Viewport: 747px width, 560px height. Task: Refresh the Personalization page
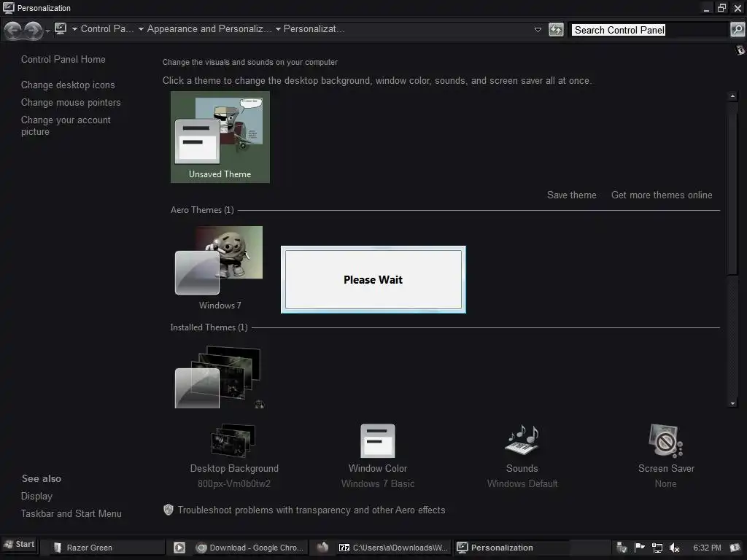pos(556,29)
